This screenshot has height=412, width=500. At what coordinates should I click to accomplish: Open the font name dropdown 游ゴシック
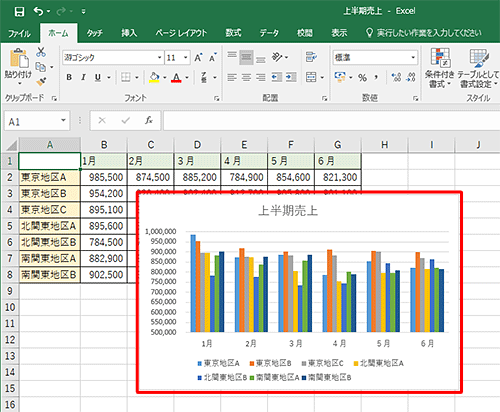pyautogui.click(x=113, y=58)
